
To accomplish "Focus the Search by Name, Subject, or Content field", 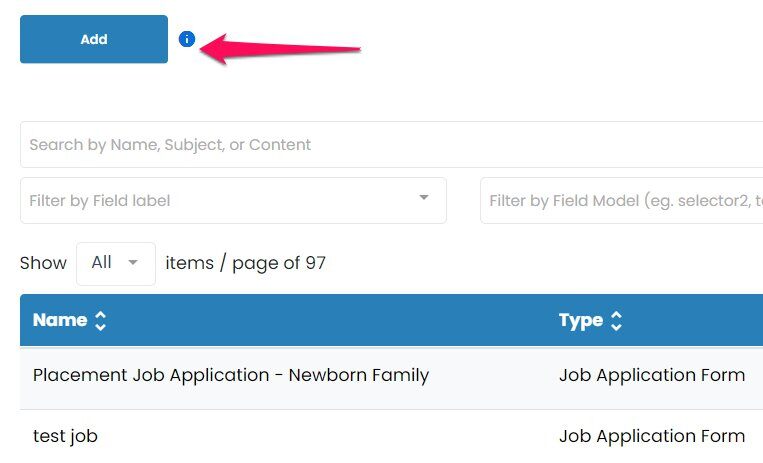I will pos(391,145).
